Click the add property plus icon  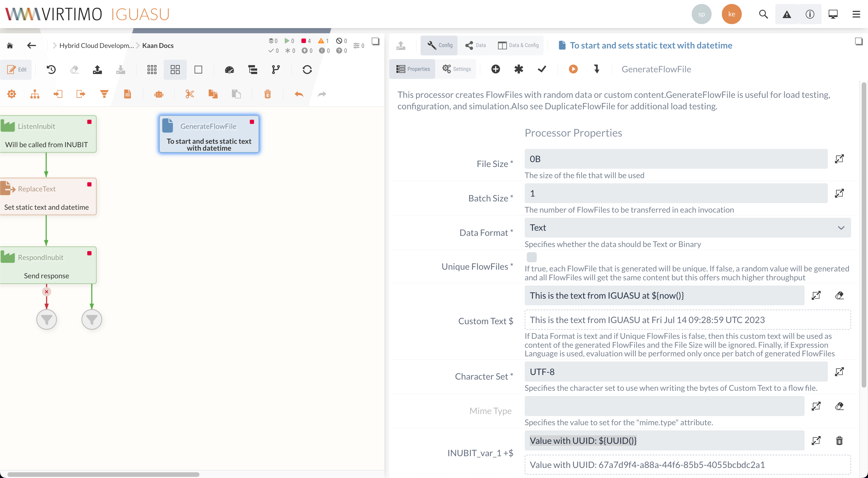[x=496, y=69]
